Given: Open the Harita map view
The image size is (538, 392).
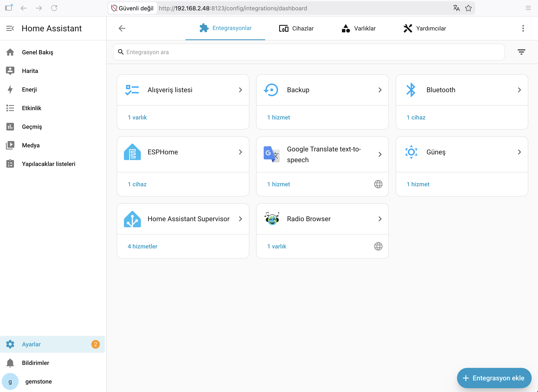Looking at the screenshot, I should [52, 71].
